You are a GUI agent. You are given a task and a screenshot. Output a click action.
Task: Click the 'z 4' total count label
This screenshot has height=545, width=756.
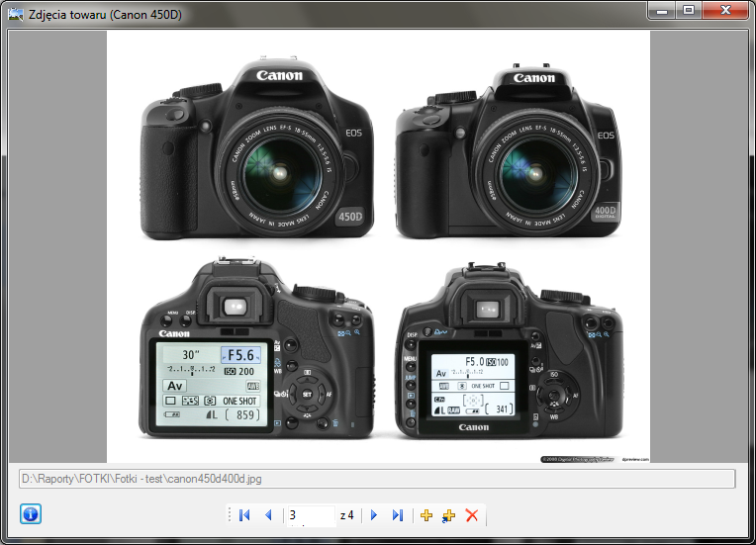346,515
